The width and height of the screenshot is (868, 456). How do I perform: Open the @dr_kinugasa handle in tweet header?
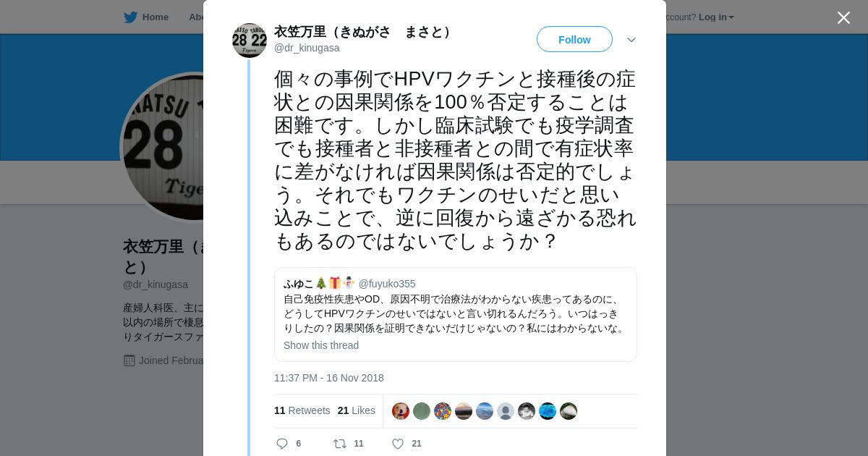[307, 48]
